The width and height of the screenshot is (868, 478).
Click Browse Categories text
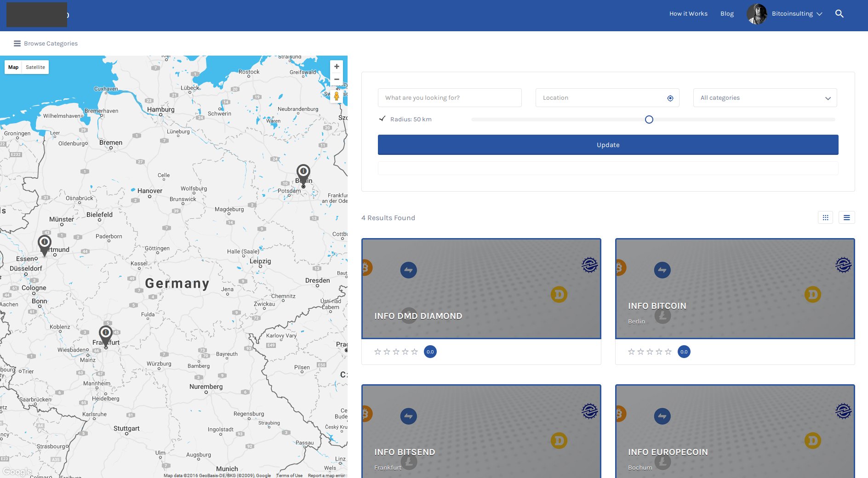tap(51, 44)
